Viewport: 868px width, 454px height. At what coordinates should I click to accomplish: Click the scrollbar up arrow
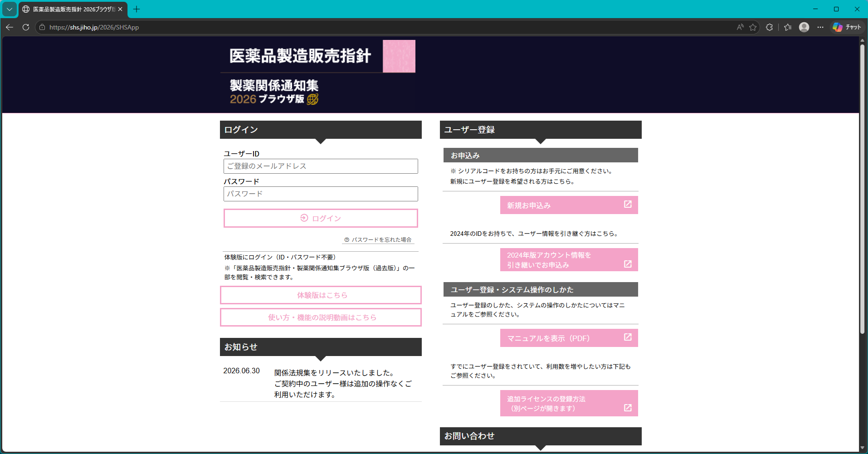[x=862, y=40]
